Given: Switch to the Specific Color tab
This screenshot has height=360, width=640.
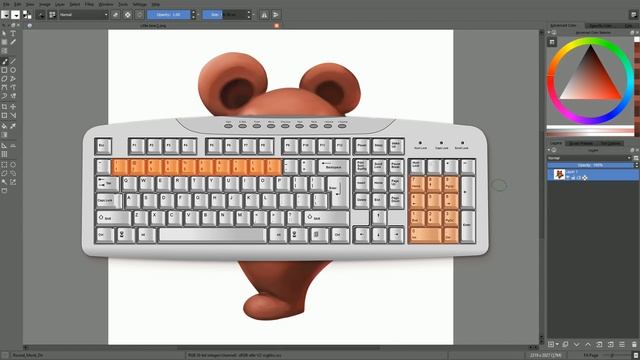Looking at the screenshot, I should [600, 25].
